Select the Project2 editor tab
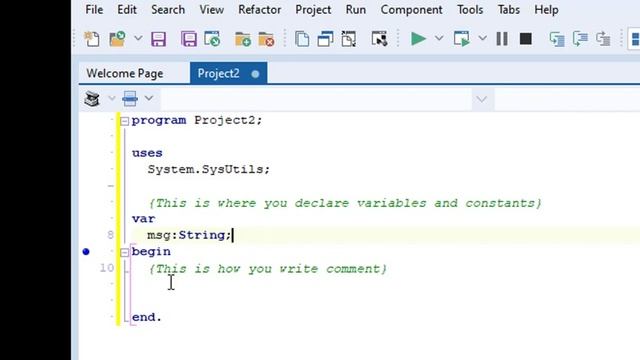640x360 pixels. tap(228, 73)
